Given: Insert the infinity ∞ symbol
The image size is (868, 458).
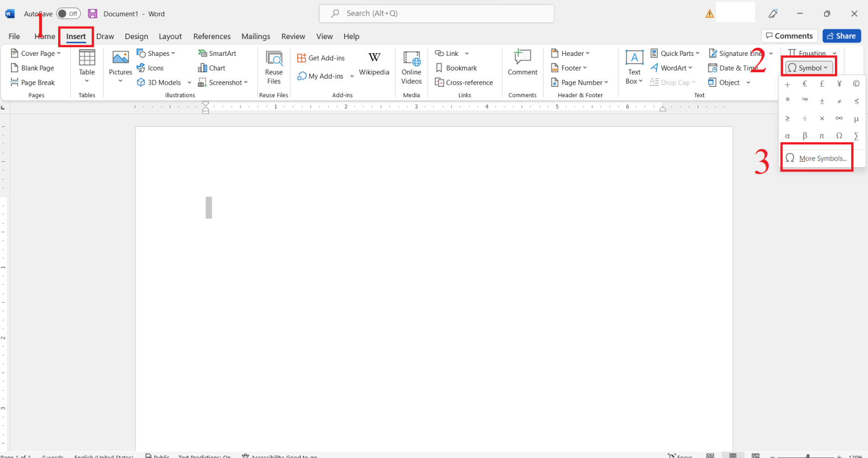Looking at the screenshot, I should click(839, 118).
